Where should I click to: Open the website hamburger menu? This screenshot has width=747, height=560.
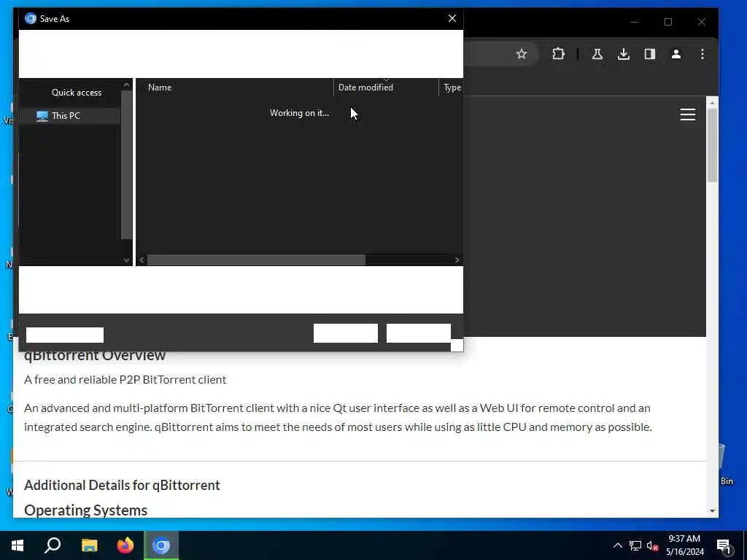click(687, 114)
